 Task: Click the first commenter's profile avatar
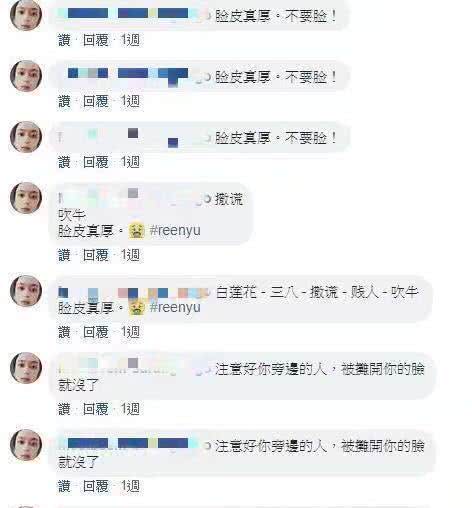point(26,15)
